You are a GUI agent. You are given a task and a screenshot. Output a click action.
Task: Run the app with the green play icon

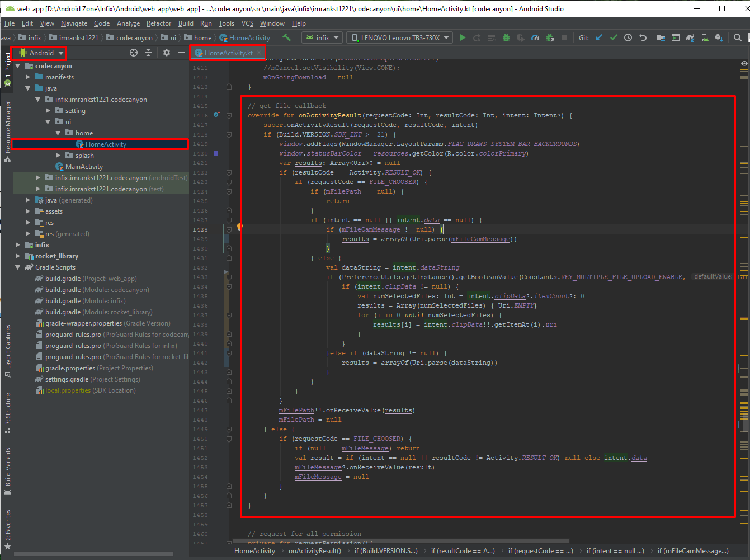pos(463,37)
